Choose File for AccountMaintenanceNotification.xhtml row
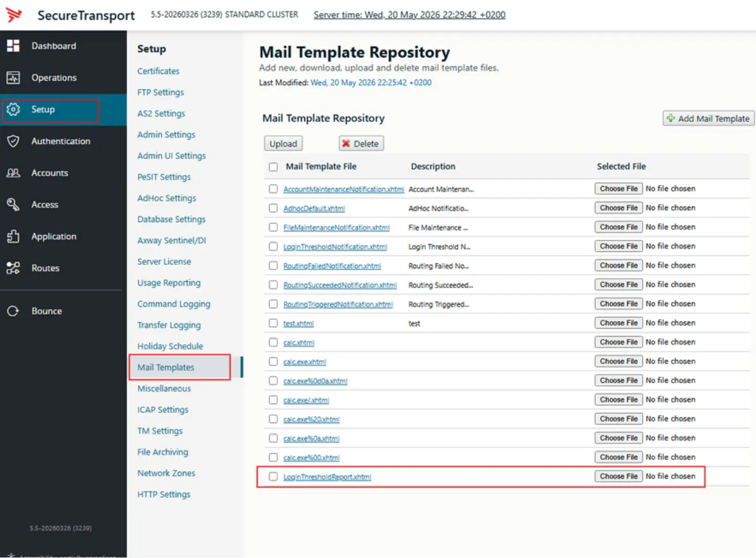Image resolution: width=756 pixels, height=558 pixels. click(x=619, y=188)
